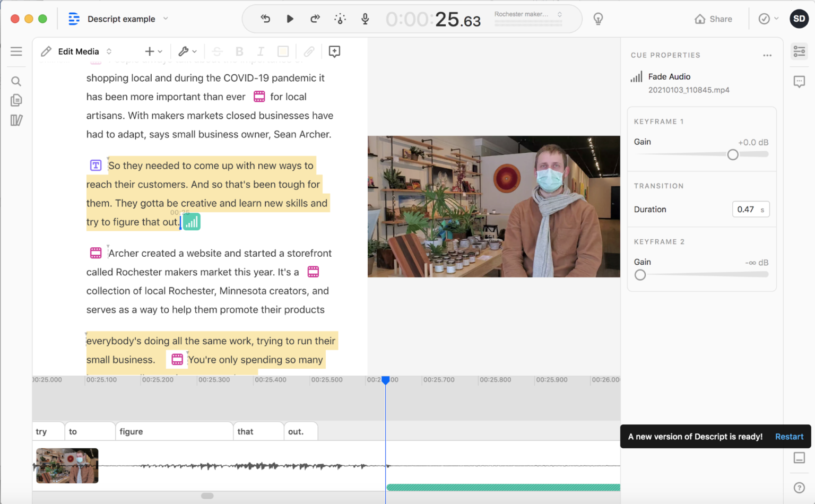Click the 0:00:25.63 timecode display

coord(433,20)
